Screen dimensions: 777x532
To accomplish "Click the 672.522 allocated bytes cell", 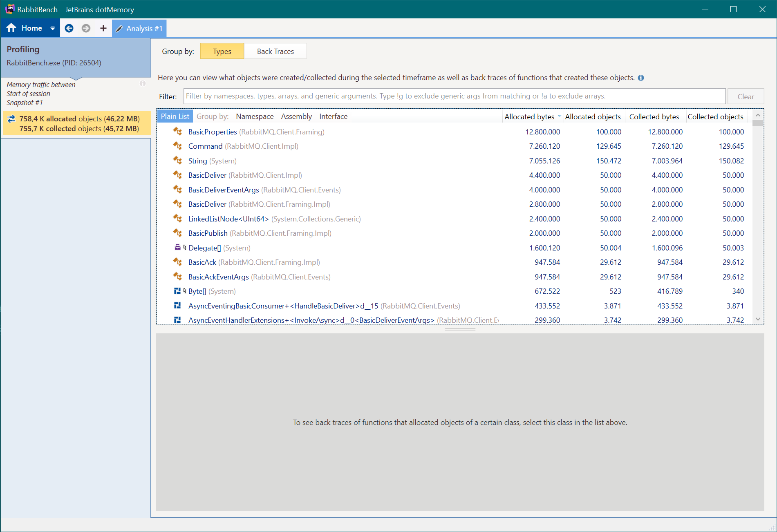I will (x=547, y=291).
